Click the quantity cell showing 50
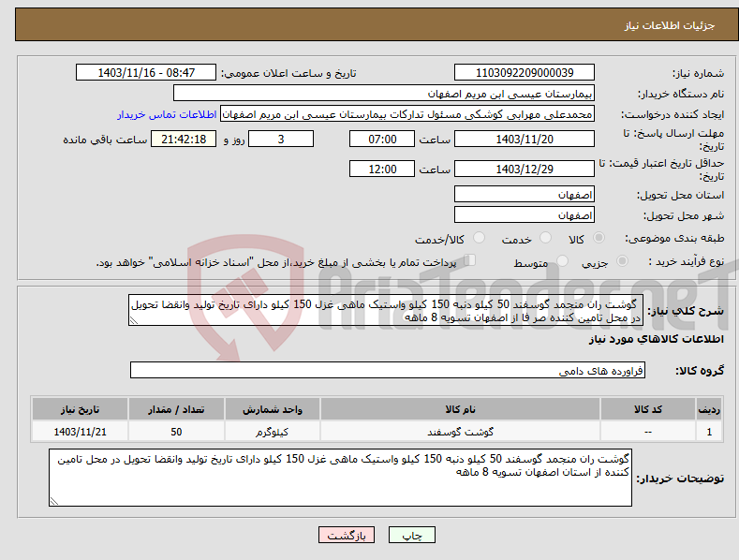Viewport: 739px width, 560px height. 176,432
